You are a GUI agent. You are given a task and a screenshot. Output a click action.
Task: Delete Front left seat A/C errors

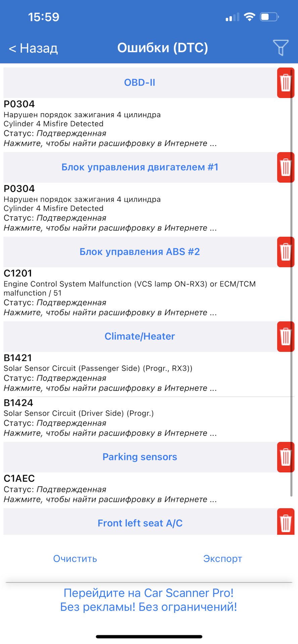pos(285,523)
